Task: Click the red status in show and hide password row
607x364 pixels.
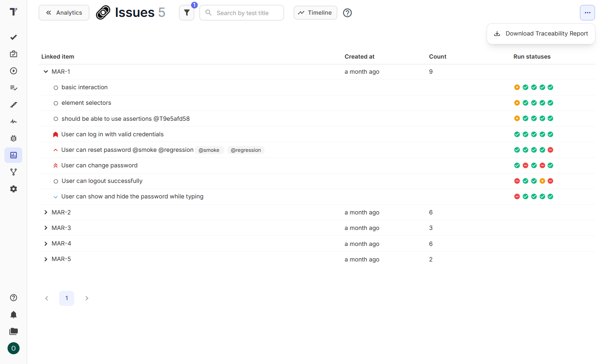Action: pyautogui.click(x=517, y=197)
